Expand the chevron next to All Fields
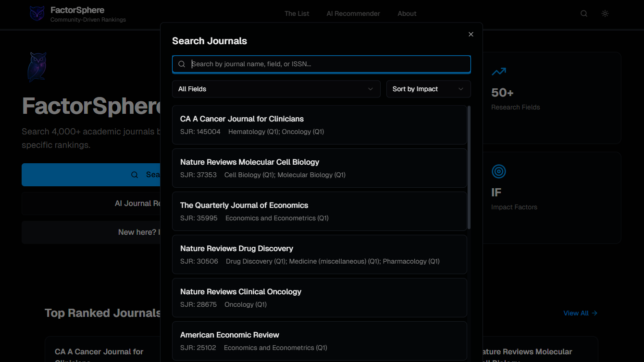This screenshot has width=644, height=362. pyautogui.click(x=370, y=89)
